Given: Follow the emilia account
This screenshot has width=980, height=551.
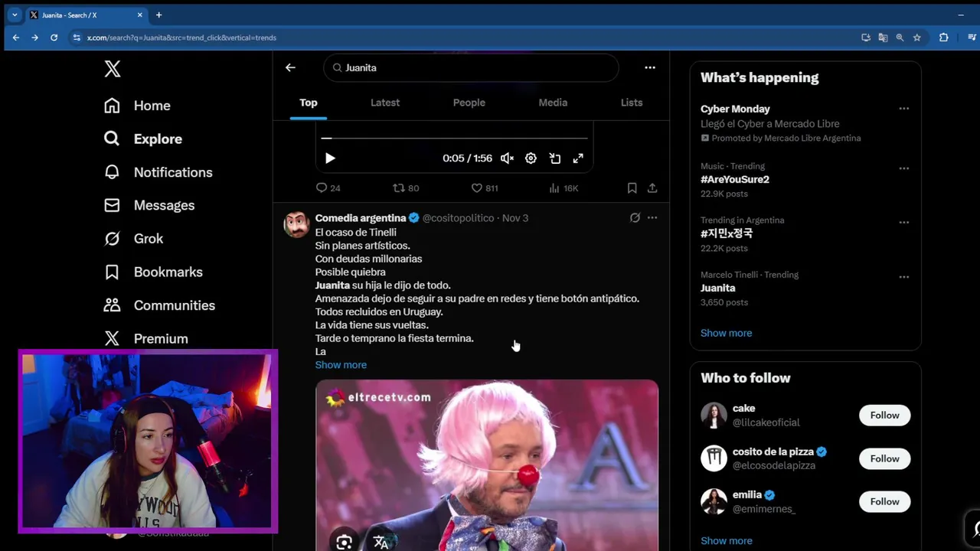Looking at the screenshot, I should tap(884, 501).
